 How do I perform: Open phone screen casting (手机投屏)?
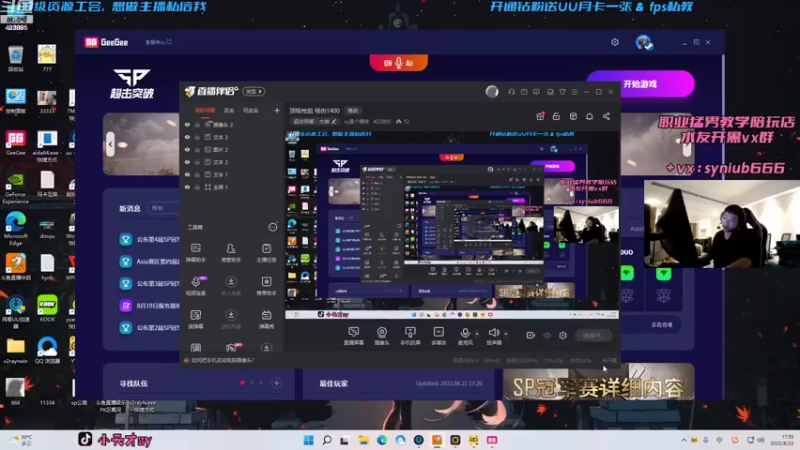pyautogui.click(x=410, y=336)
